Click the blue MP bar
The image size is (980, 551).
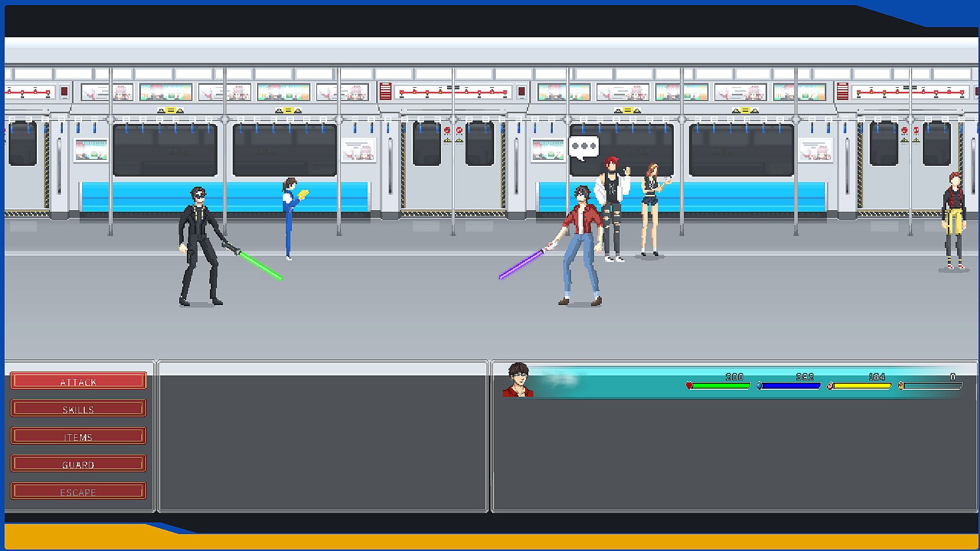point(791,386)
